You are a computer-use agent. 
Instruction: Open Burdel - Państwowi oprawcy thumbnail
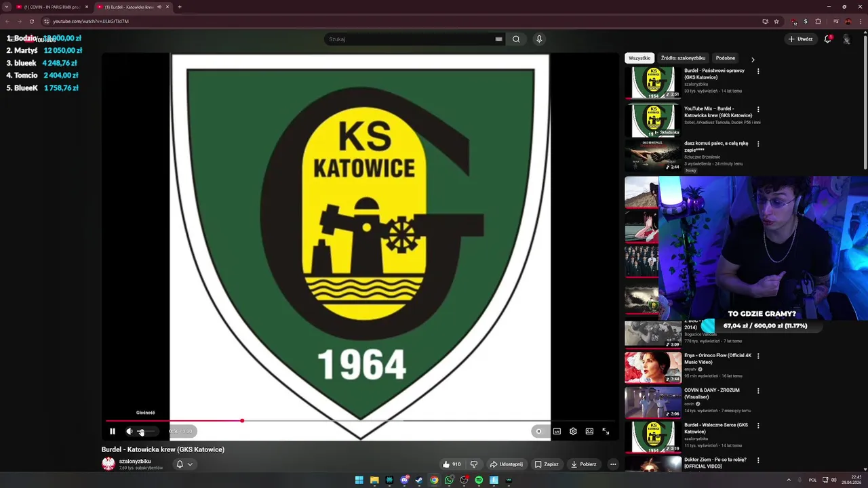pyautogui.click(x=653, y=83)
